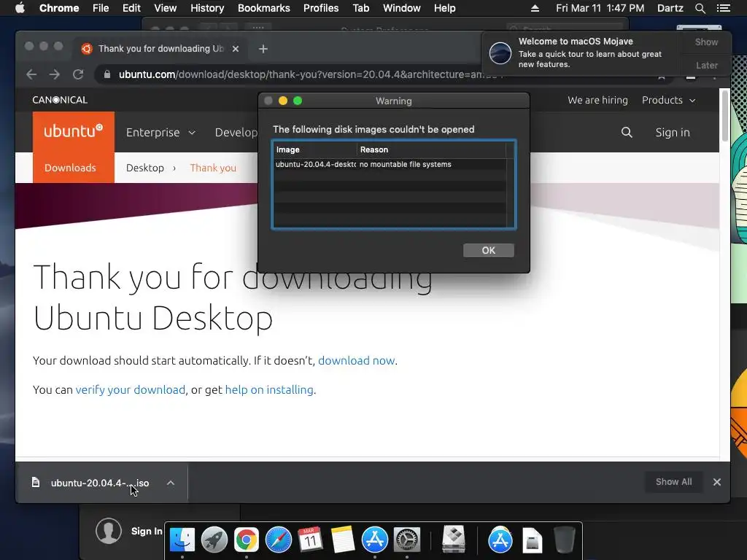Click the macOS Mojave notification icon
The width and height of the screenshot is (747, 560).
click(500, 52)
